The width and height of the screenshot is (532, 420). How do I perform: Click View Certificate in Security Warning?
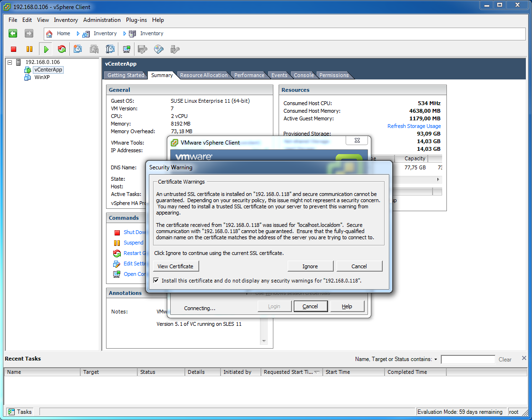point(176,266)
